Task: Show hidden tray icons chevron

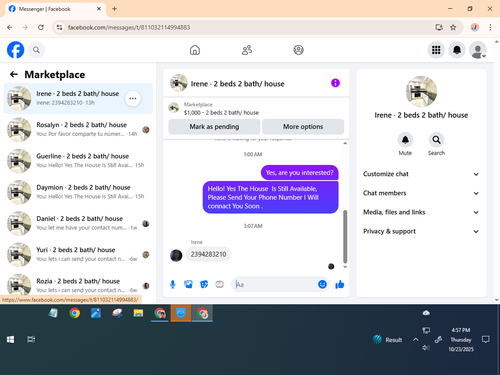Action: [416, 340]
